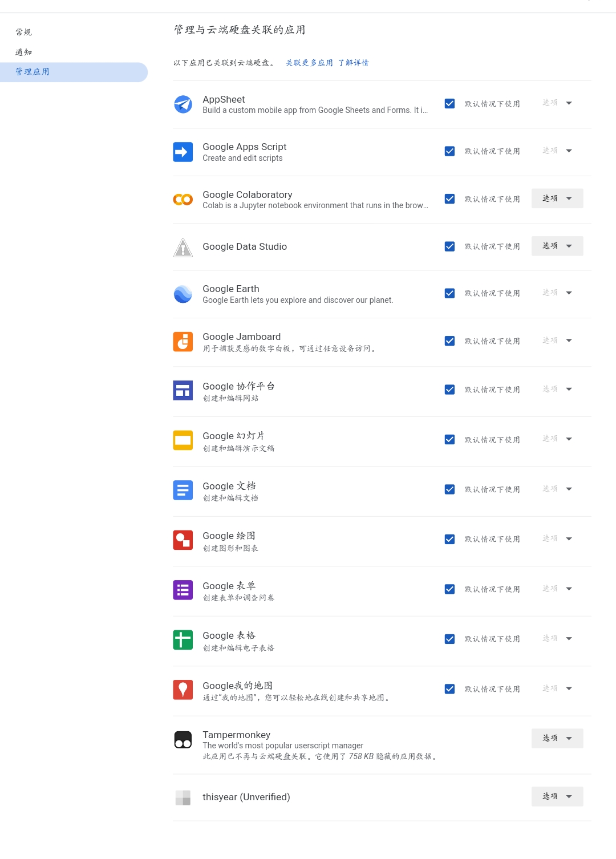
Task: Expand the 选项 menu for AppSheet
Action: [557, 103]
